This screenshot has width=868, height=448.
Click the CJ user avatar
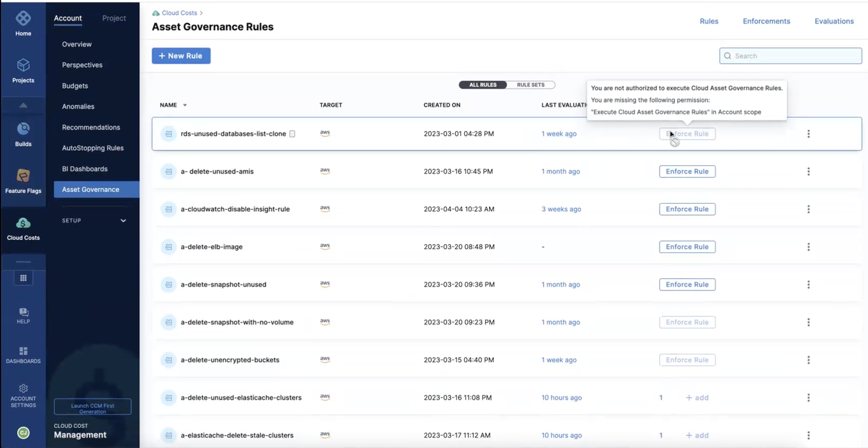coord(23,433)
